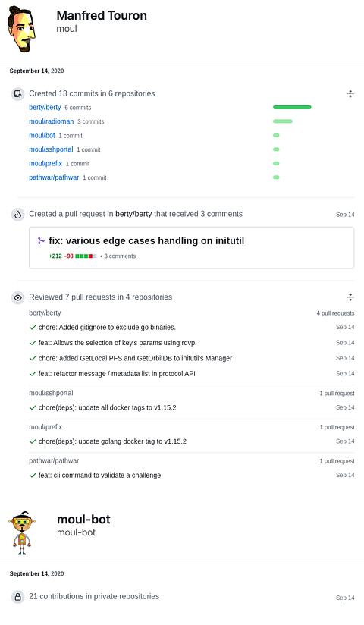The image size is (364, 625).
Task: Click the purple merged pull request icon
Action: pos(41,240)
